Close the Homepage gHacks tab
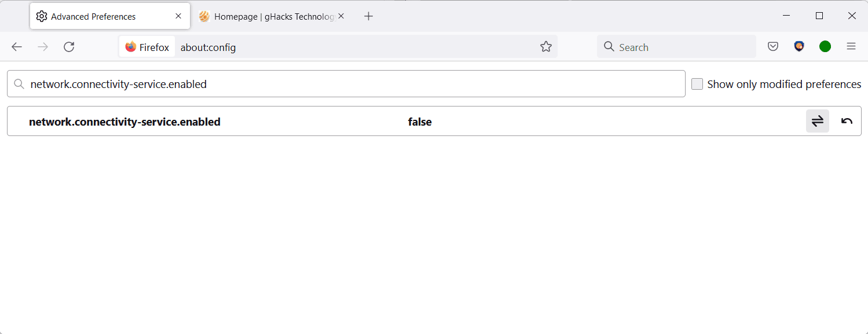 [341, 16]
